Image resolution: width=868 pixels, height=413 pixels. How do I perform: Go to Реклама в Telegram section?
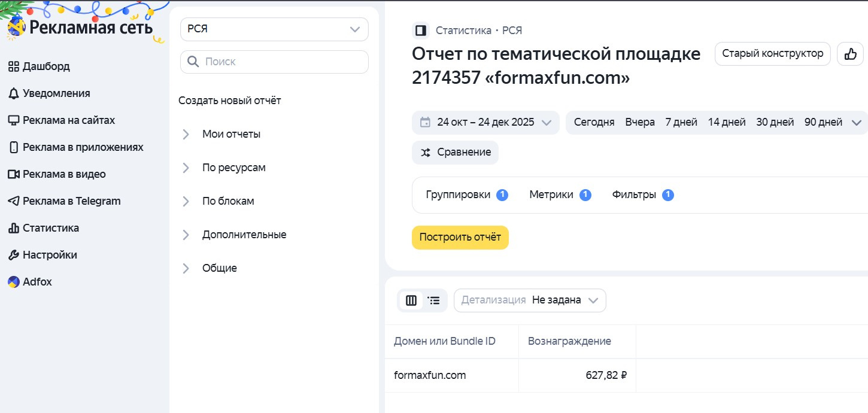(13, 201)
